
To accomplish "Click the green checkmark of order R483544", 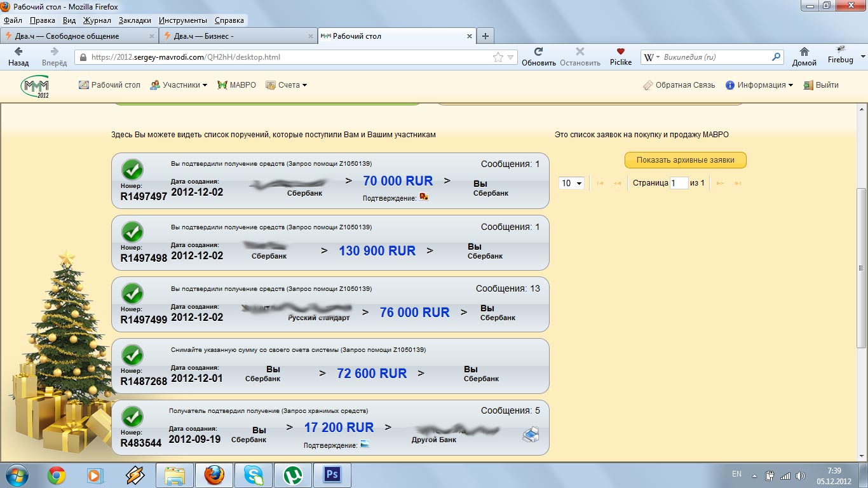I will click(132, 417).
